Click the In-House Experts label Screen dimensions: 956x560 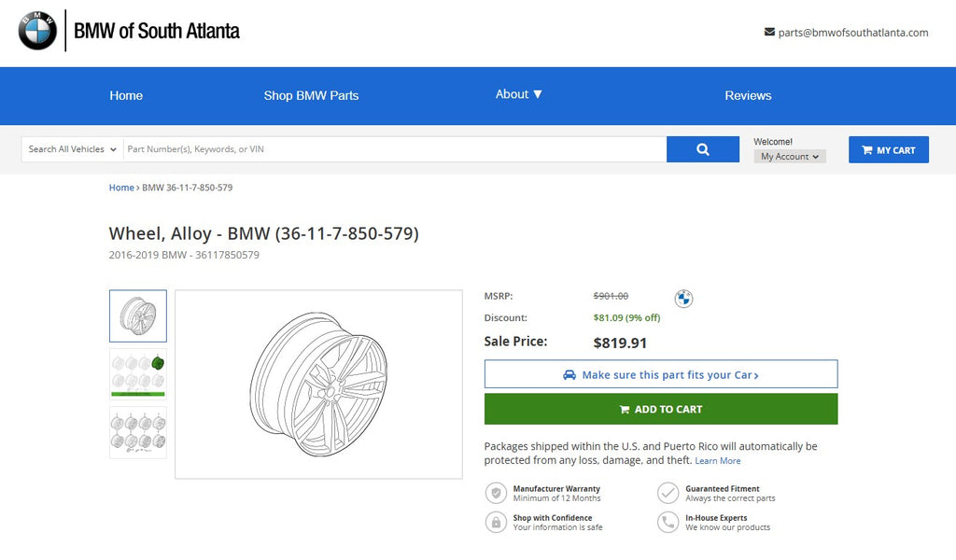(x=716, y=518)
